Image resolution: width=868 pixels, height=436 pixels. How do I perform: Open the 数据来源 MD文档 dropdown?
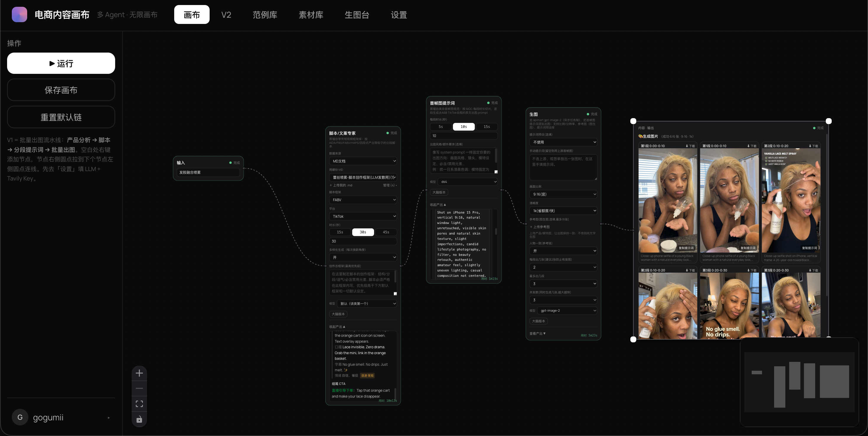pos(363,161)
